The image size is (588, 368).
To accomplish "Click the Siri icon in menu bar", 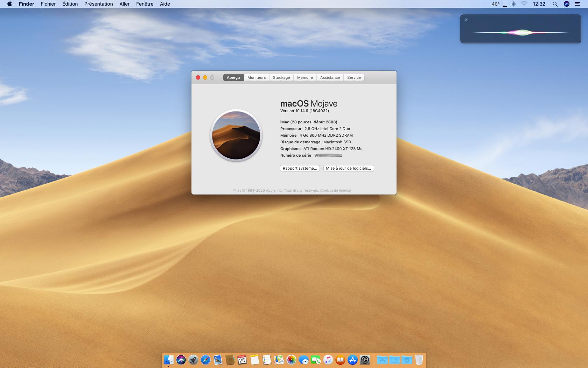I will click(567, 4).
